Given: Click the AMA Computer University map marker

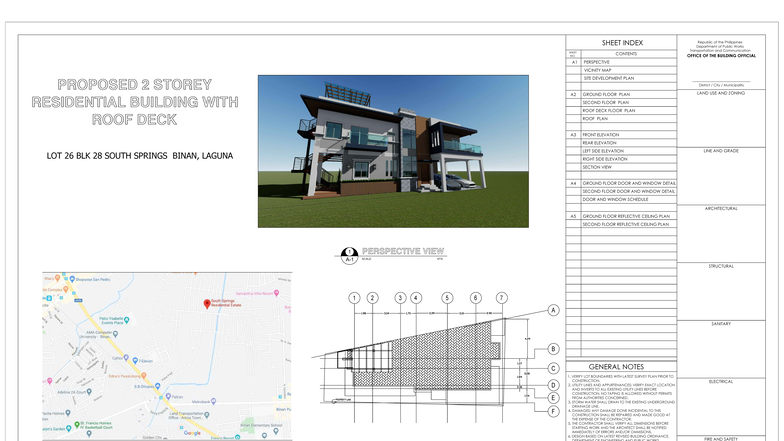Looking at the screenshot, I should [x=116, y=333].
